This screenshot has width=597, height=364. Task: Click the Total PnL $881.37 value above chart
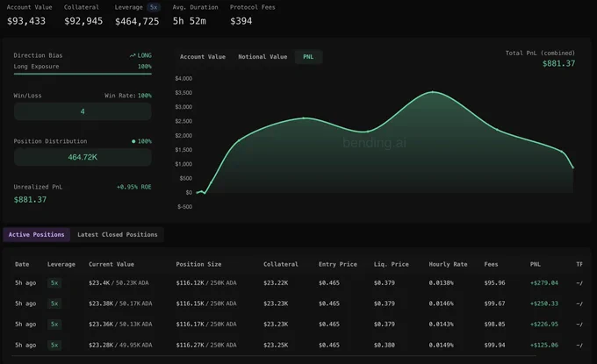[558, 63]
